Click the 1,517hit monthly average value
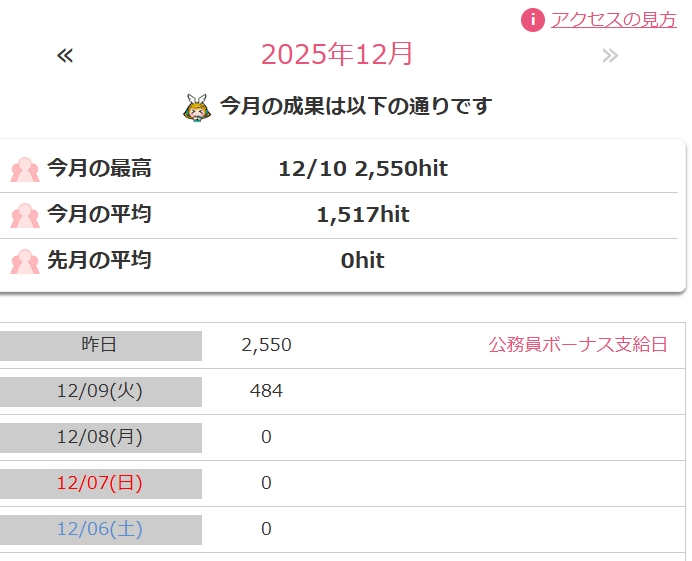The image size is (692, 561). tap(363, 215)
